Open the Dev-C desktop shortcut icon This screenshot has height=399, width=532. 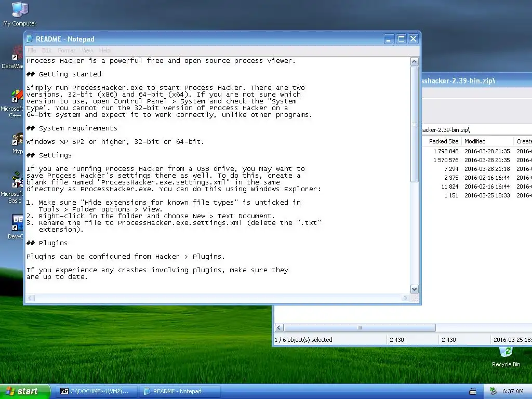(x=16, y=227)
